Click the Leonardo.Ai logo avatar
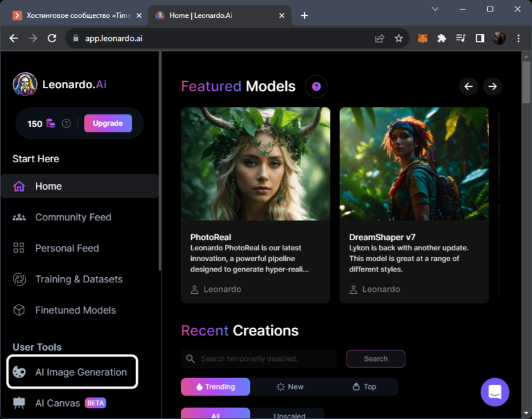532x419 pixels. [25, 84]
